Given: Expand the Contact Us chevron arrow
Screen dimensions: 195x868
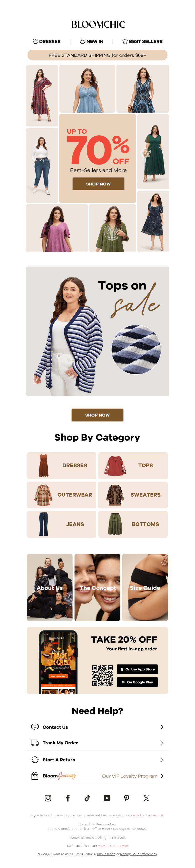Looking at the screenshot, I should click(162, 727).
